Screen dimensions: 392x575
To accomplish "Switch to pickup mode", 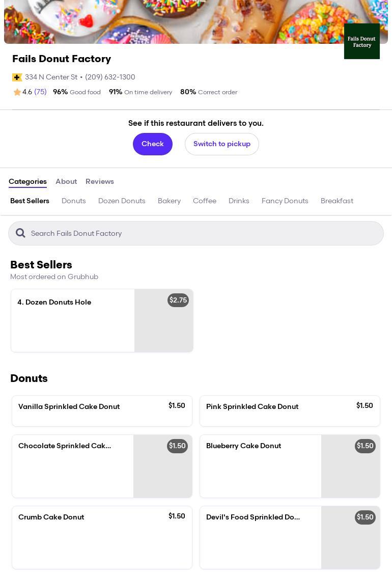I will click(221, 144).
